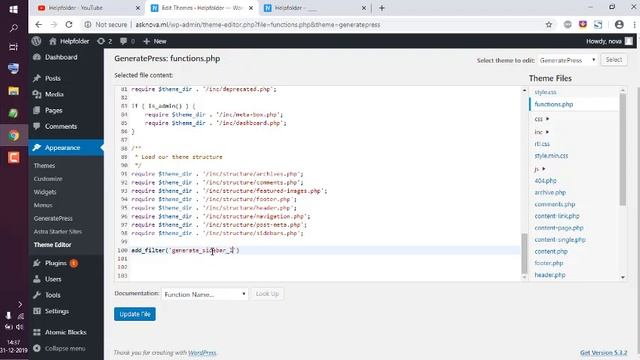
Task: Reload the current page
Action: point(69,24)
